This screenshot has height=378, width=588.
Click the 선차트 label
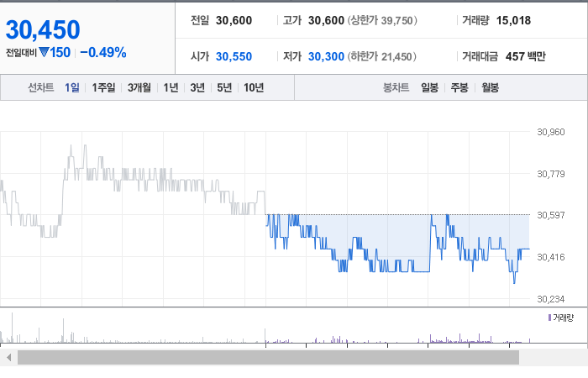(x=41, y=87)
